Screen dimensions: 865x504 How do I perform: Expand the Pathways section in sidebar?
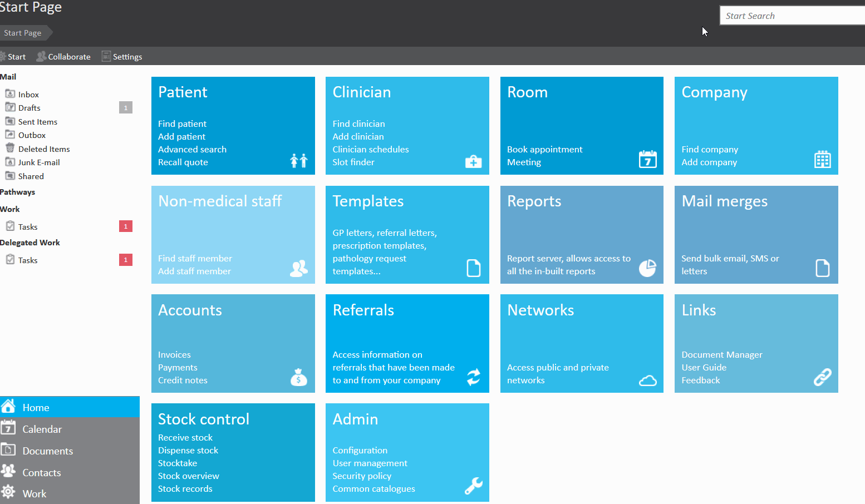coord(18,192)
